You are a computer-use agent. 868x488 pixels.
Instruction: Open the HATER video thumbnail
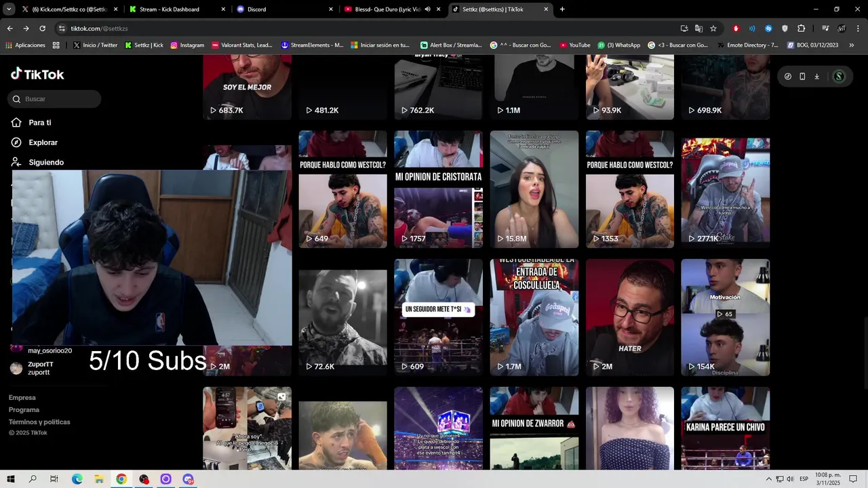[630, 317]
